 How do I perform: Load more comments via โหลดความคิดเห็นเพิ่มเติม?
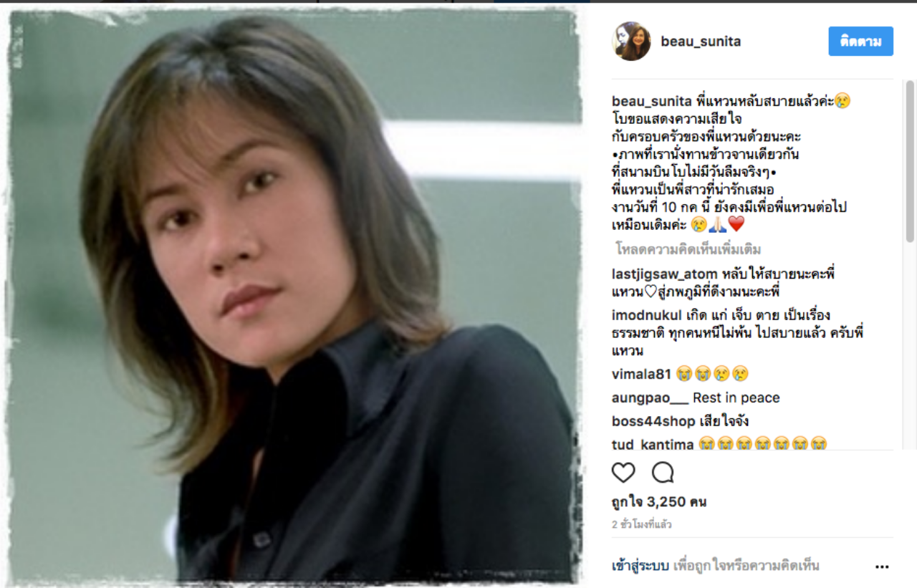pyautogui.click(x=688, y=249)
